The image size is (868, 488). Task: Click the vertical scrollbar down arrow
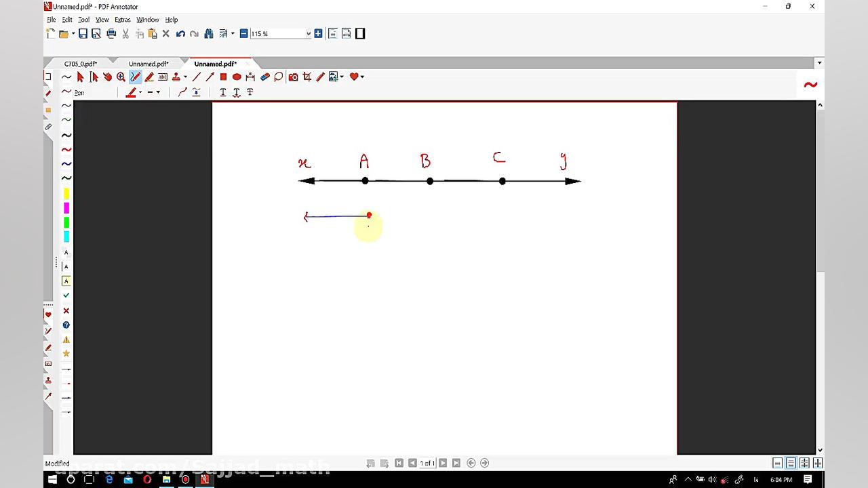click(820, 449)
